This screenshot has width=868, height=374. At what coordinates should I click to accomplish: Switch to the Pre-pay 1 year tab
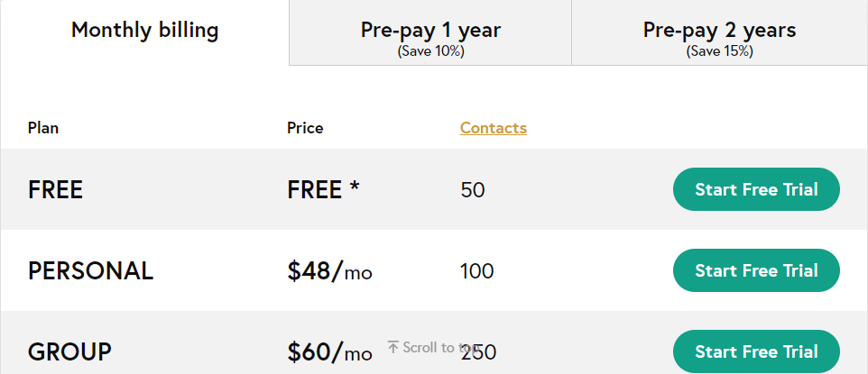[x=430, y=37]
